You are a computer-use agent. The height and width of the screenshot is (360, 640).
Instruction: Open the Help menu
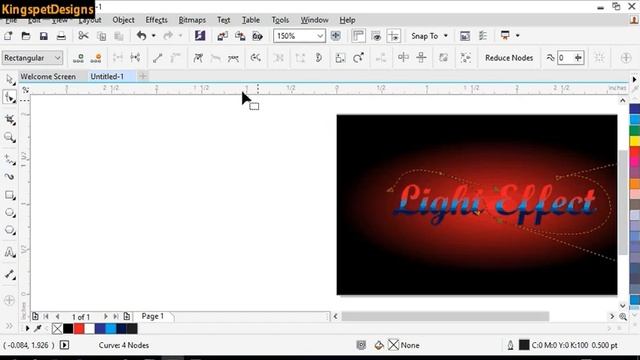347,20
